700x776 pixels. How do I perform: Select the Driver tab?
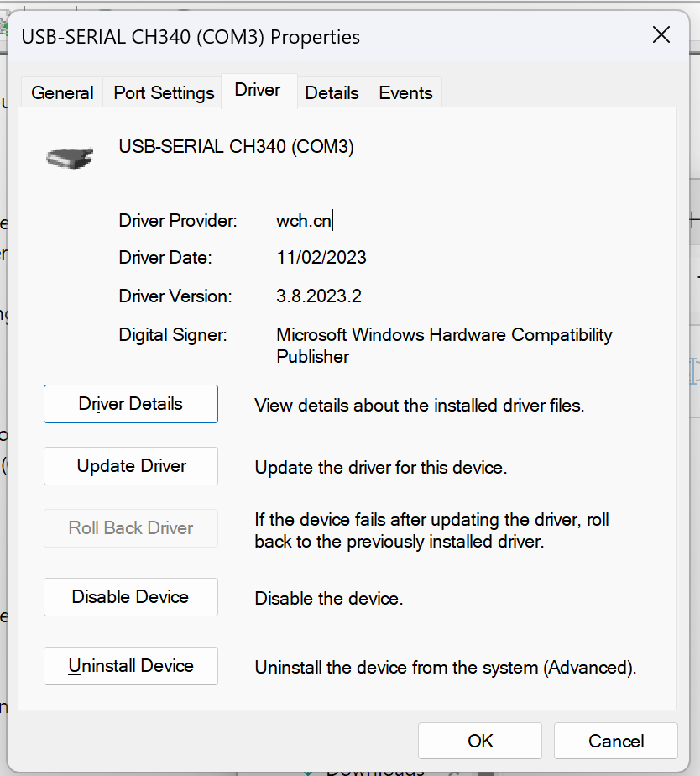pyautogui.click(x=258, y=91)
